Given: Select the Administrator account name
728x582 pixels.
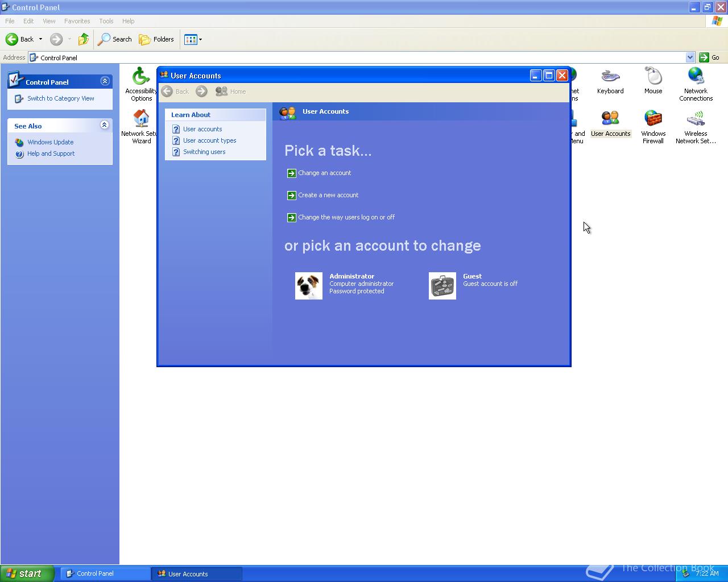Looking at the screenshot, I should pyautogui.click(x=351, y=276).
